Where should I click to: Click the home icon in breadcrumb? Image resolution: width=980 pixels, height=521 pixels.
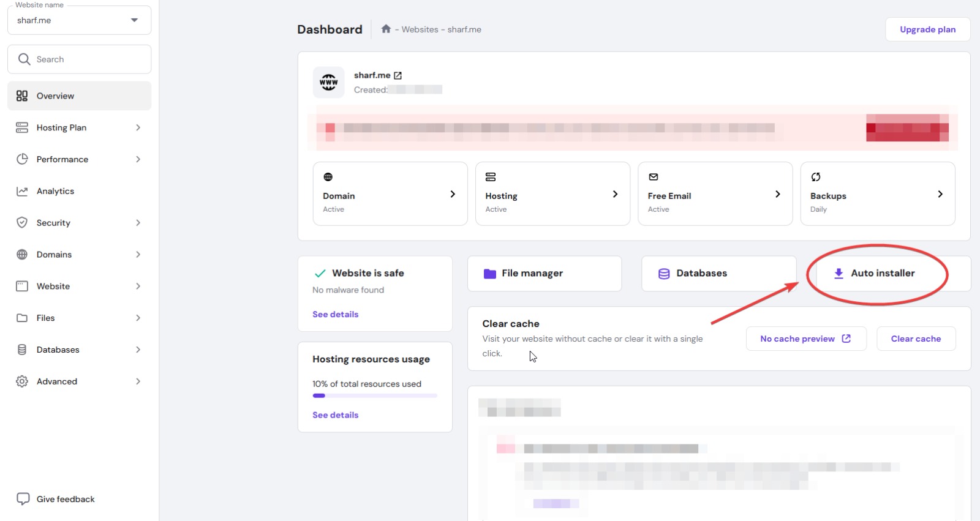tap(386, 29)
